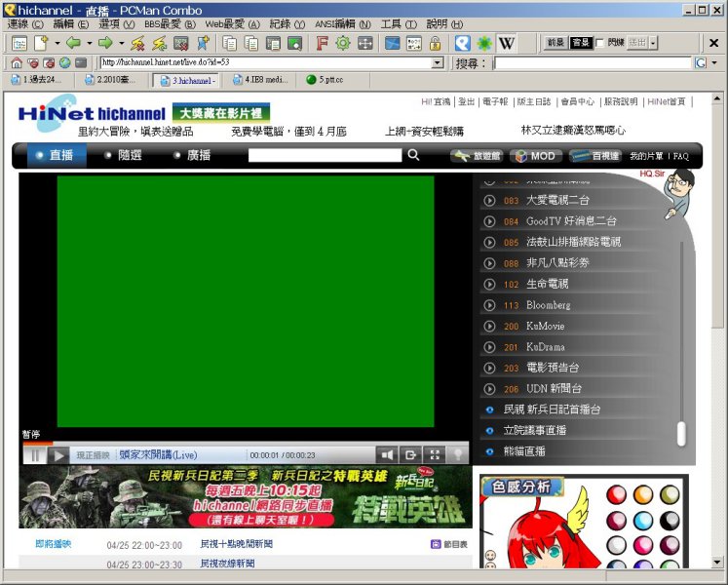The image size is (728, 585).
Task: Open the address bar URL dropdown
Action: click(x=441, y=62)
